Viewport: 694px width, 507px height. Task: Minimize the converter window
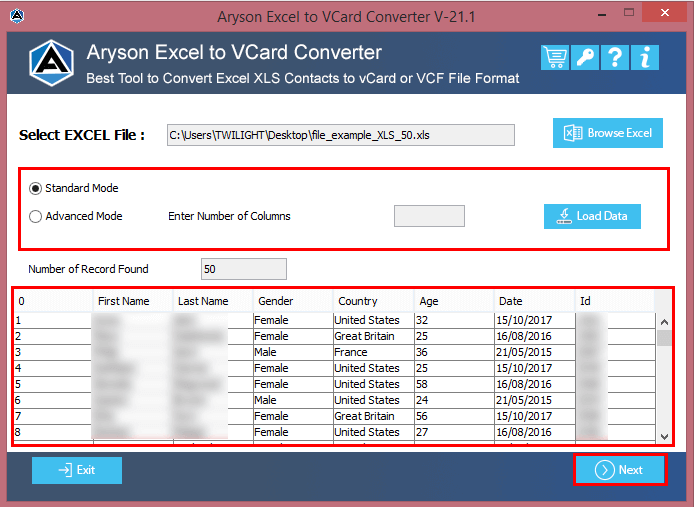(602, 14)
